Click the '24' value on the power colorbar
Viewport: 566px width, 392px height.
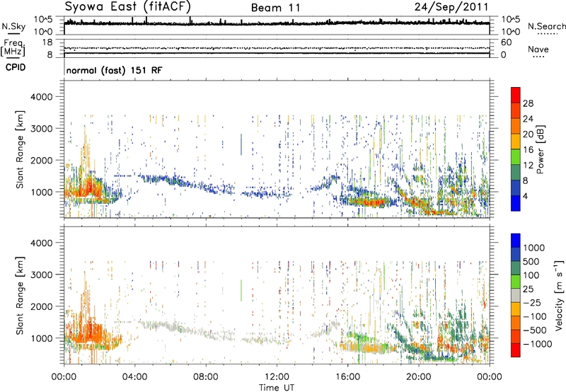point(528,119)
